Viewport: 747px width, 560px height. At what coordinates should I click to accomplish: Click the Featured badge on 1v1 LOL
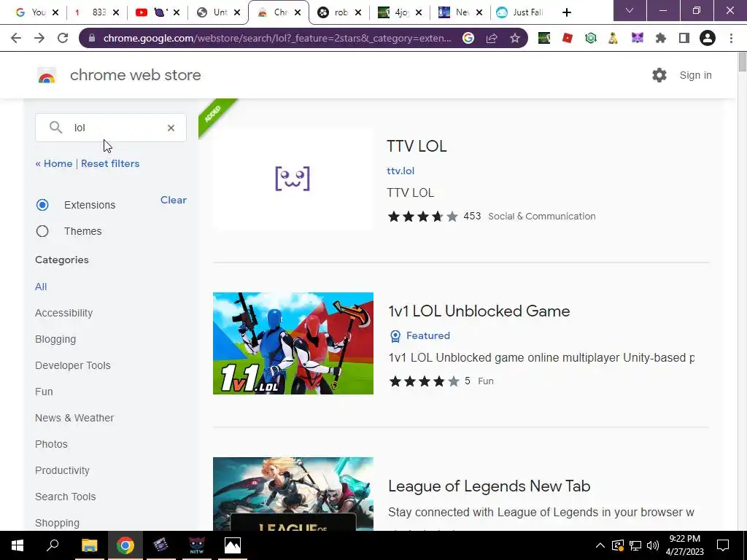pos(419,335)
